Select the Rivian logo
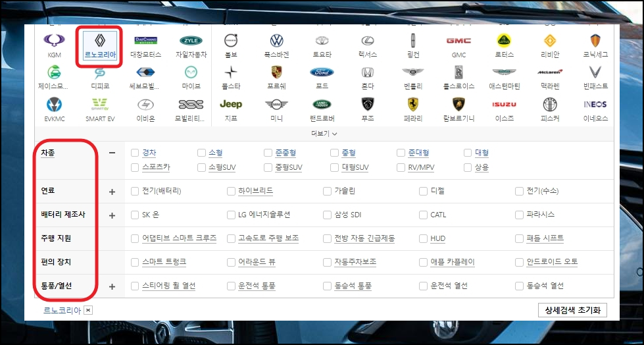The height and width of the screenshot is (345, 644). (x=549, y=40)
